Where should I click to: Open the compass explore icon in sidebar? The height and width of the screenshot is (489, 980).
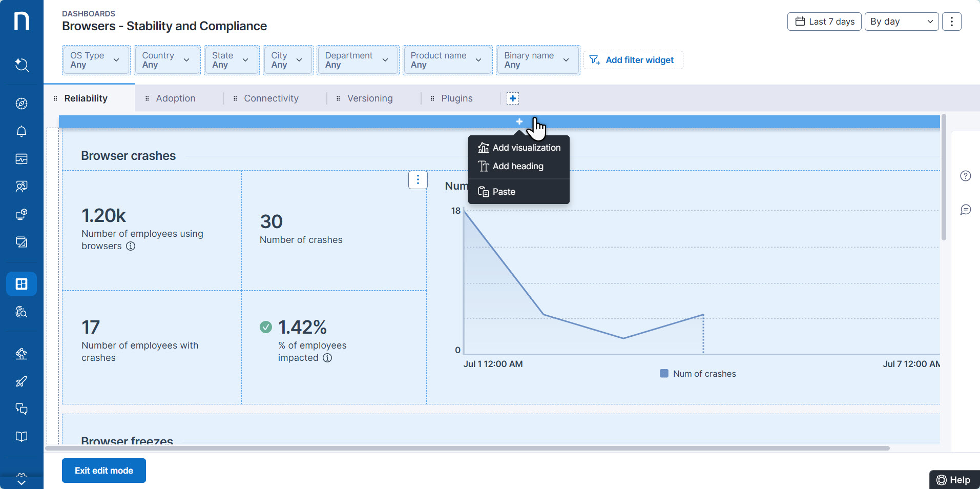click(22, 104)
